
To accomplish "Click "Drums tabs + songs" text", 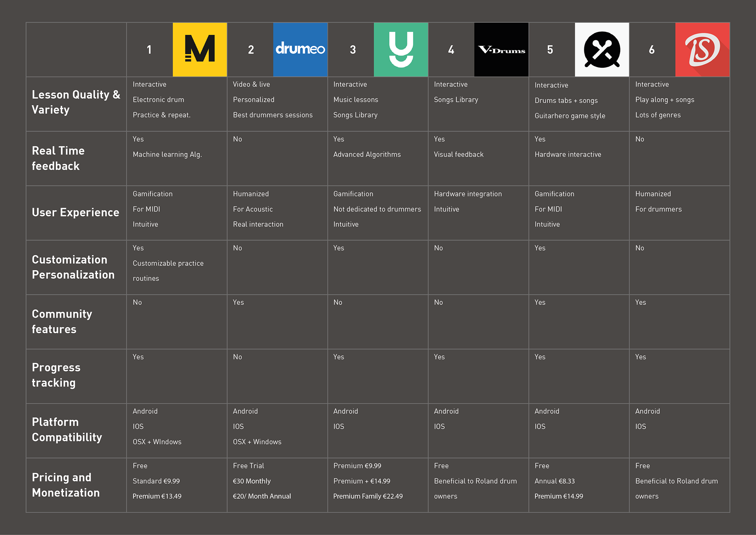I will (566, 100).
